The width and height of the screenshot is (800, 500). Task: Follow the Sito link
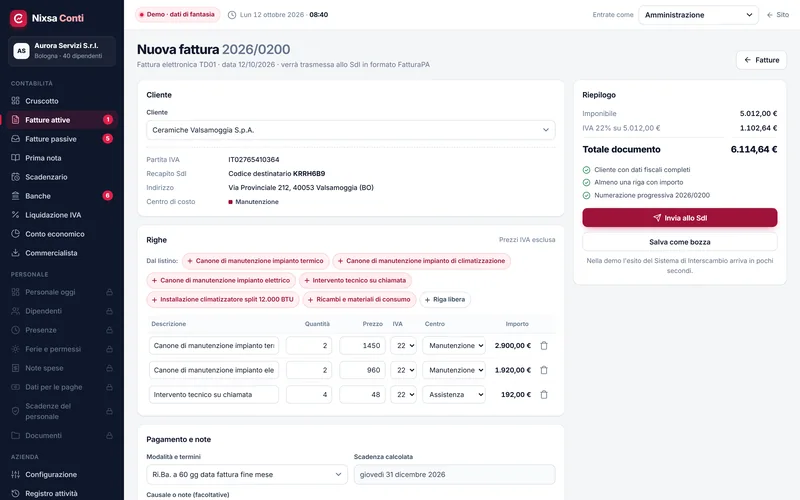point(778,15)
